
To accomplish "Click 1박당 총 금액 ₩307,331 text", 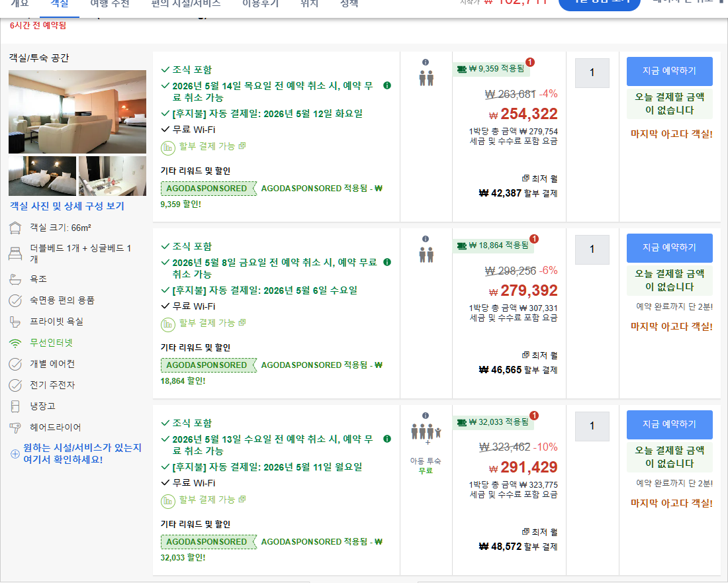I will [514, 308].
